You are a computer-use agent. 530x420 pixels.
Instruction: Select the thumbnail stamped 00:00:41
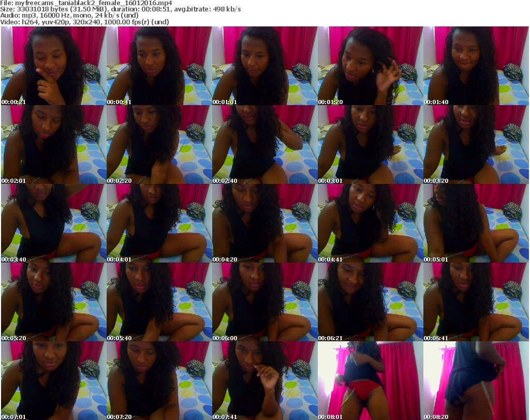click(x=159, y=66)
